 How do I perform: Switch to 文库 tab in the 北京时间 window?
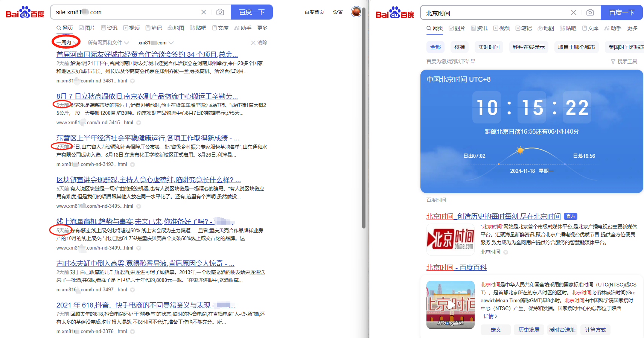coord(590,28)
